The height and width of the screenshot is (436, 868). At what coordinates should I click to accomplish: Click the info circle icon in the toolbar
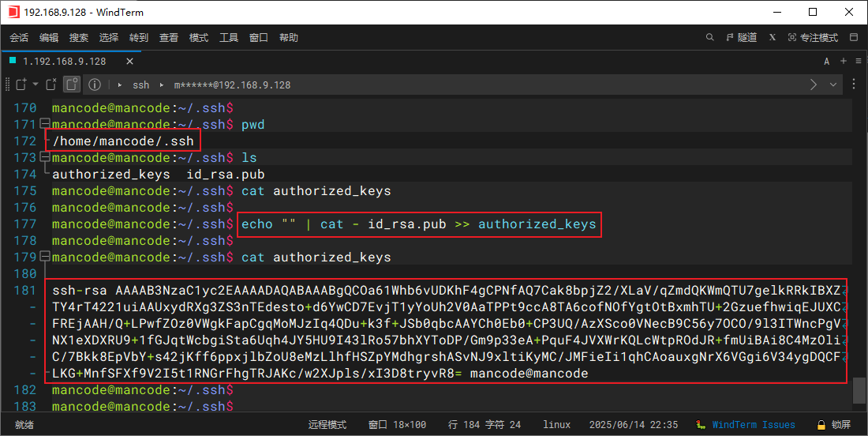tap(94, 85)
